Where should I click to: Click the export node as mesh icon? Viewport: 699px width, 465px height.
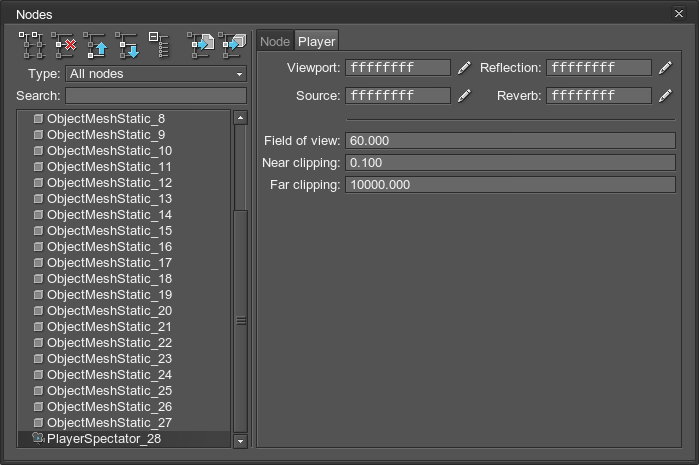pyautogui.click(x=232, y=44)
